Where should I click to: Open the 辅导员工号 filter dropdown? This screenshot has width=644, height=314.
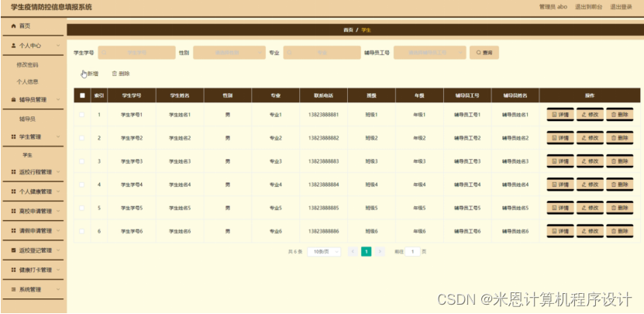(429, 53)
